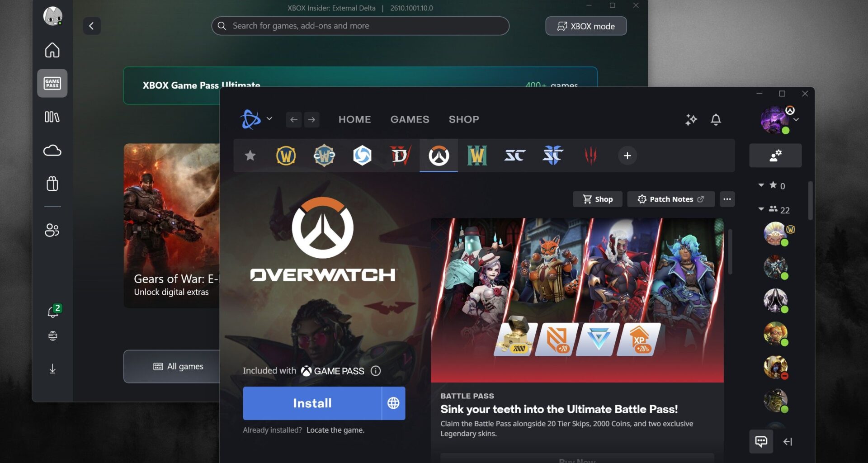The width and height of the screenshot is (868, 463).
Task: Select Overwatch tab in game bar
Action: tap(439, 156)
